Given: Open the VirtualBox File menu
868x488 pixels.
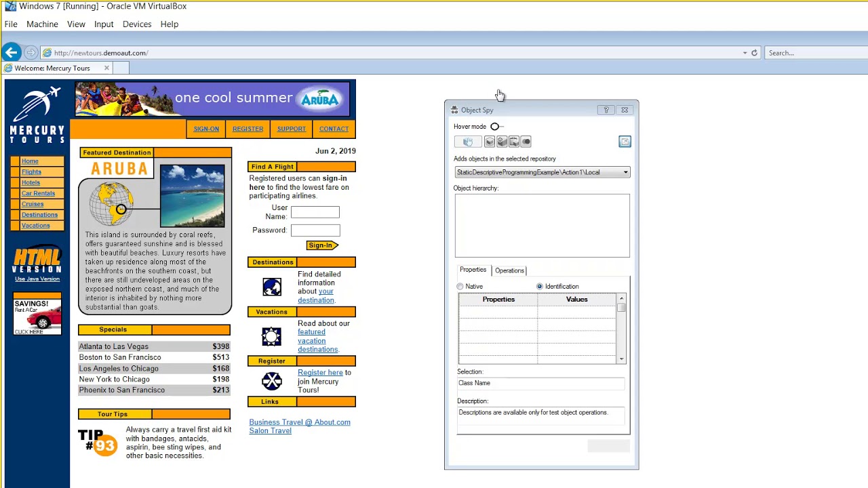Looking at the screenshot, I should click(x=11, y=24).
